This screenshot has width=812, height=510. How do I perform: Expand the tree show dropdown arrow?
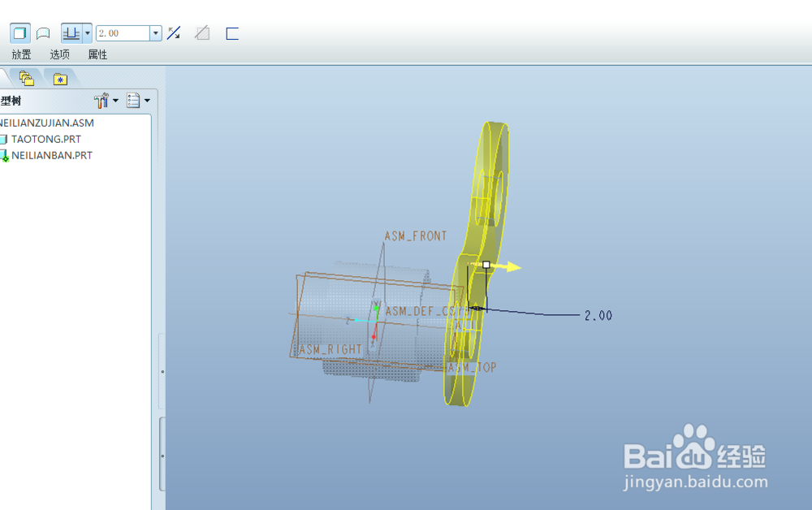tap(148, 101)
